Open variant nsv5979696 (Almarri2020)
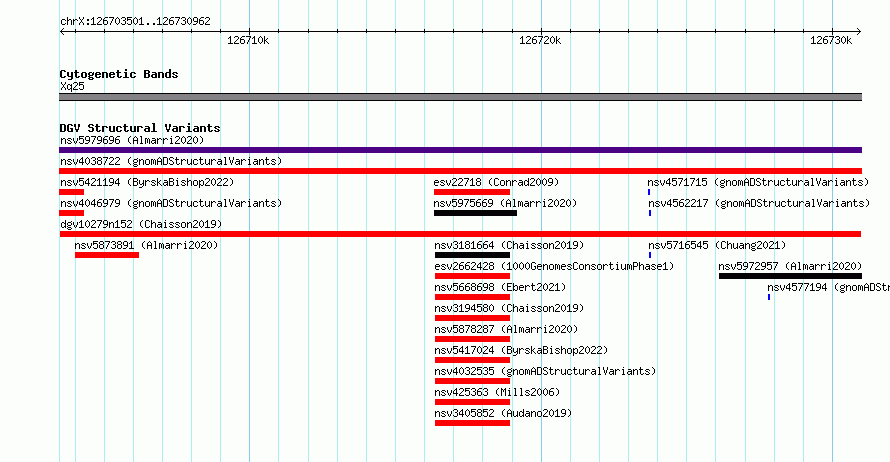 click(132, 140)
